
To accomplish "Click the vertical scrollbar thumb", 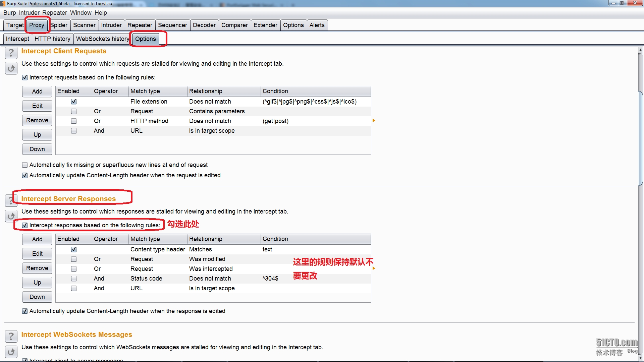I will point(641,139).
